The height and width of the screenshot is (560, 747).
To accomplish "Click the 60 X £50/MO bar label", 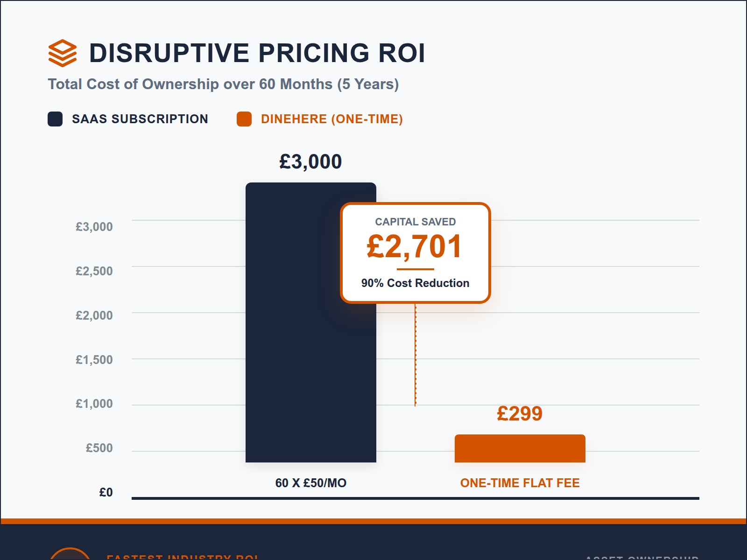I will coord(310,483).
